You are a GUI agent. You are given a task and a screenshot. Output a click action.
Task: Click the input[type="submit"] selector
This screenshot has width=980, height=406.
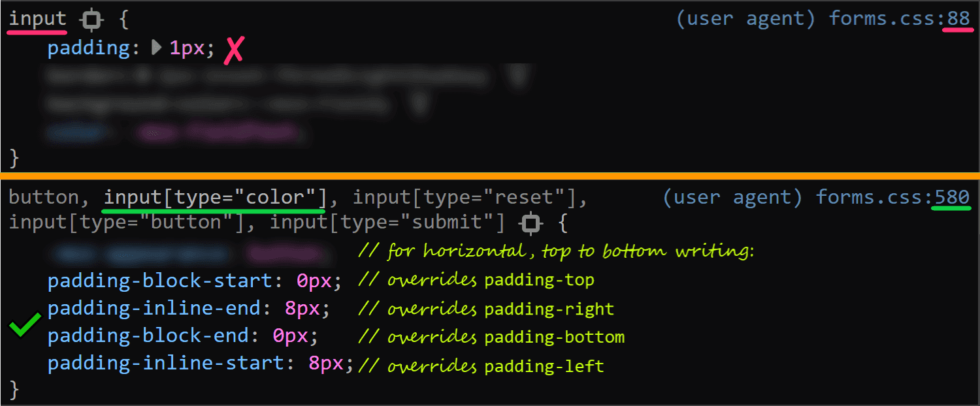[387, 223]
